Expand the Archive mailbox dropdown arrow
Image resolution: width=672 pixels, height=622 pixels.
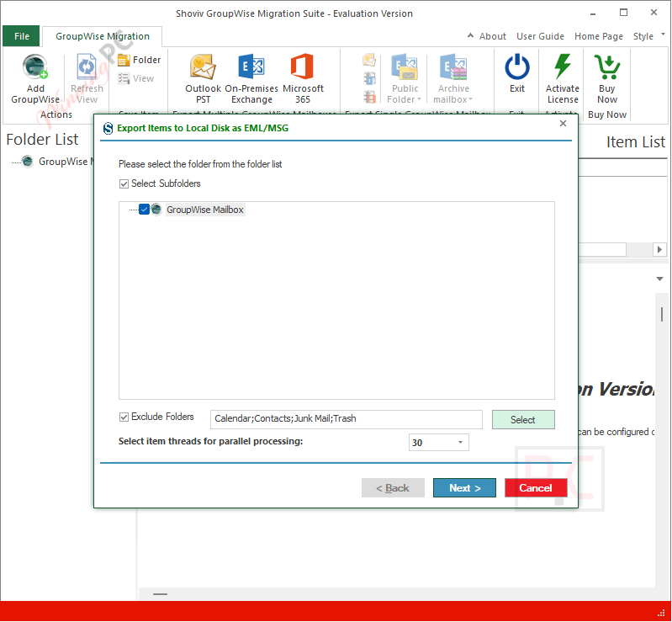(470, 99)
